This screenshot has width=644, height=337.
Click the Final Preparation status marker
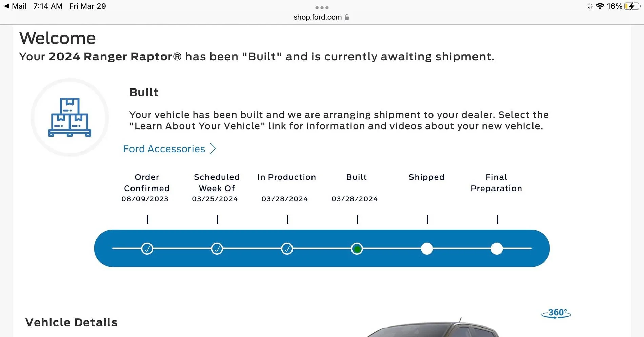pos(497,249)
